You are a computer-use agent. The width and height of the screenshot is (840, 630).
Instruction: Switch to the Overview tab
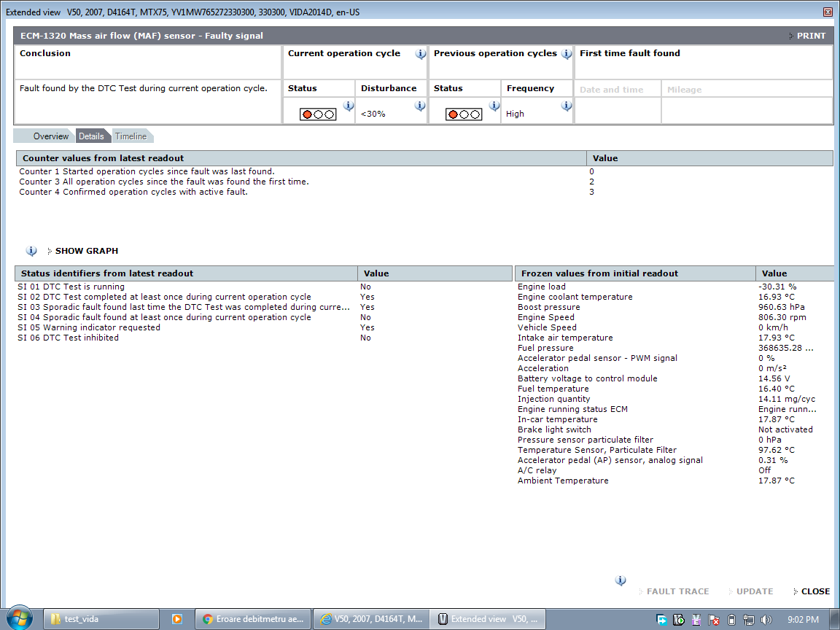(50, 136)
